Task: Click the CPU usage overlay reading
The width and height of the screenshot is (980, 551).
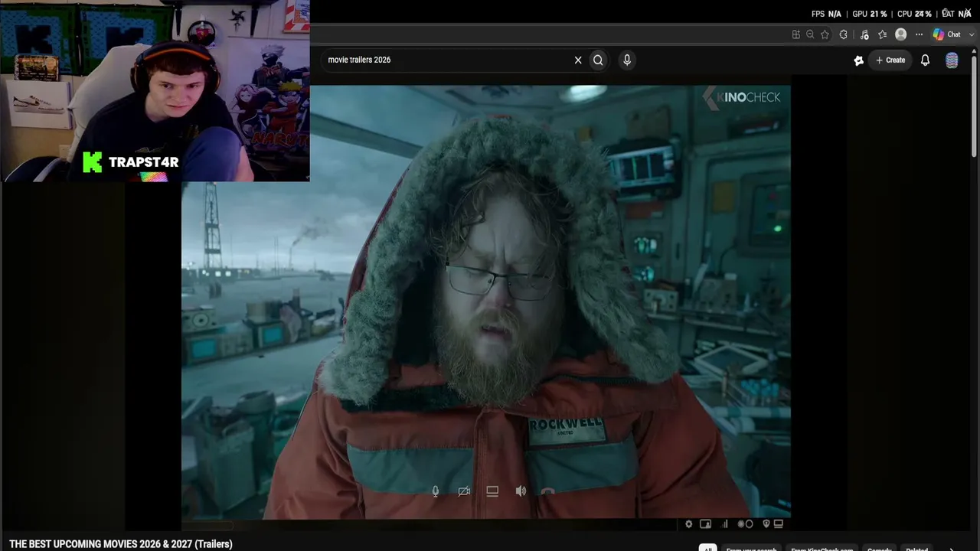Action: [914, 14]
